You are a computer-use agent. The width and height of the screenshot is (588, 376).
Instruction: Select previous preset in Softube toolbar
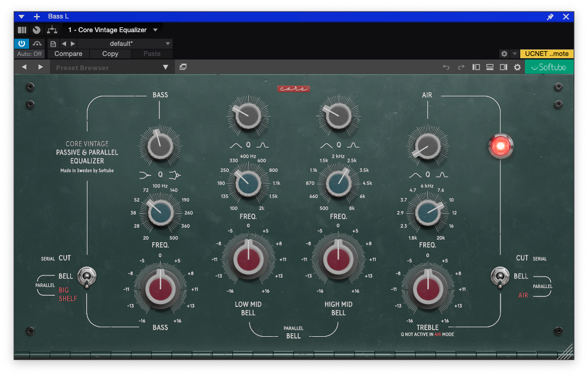(24, 67)
